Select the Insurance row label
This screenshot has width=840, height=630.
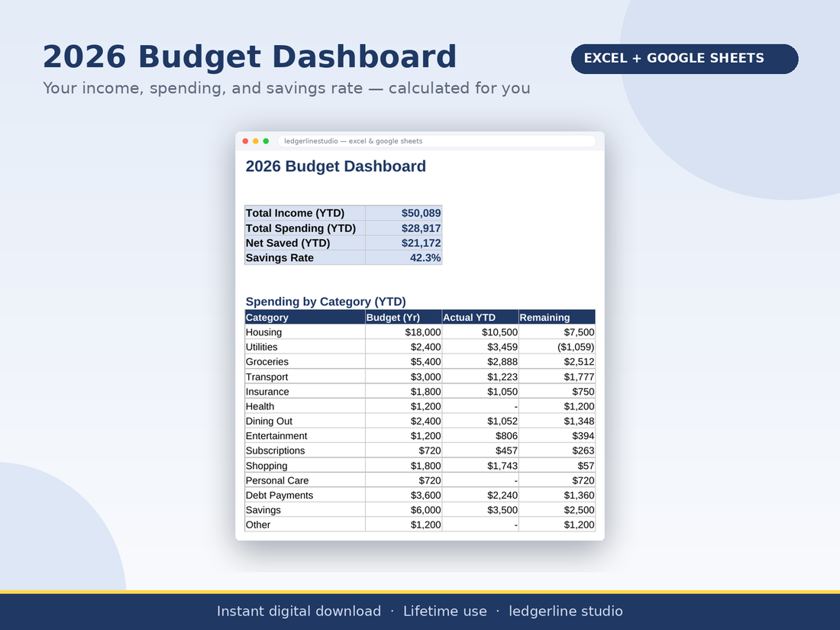tap(305, 391)
